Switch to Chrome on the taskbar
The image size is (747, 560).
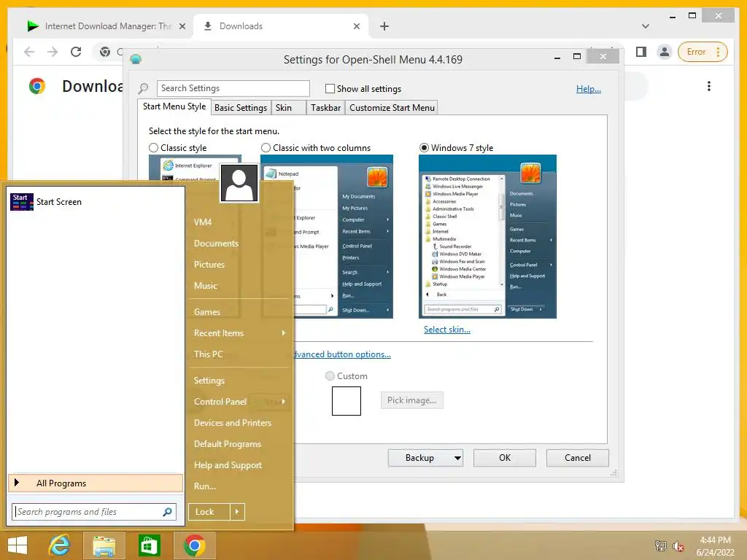pos(194,545)
